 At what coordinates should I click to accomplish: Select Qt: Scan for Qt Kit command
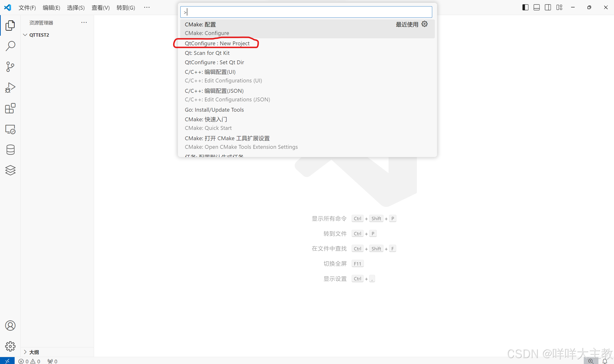point(307,53)
